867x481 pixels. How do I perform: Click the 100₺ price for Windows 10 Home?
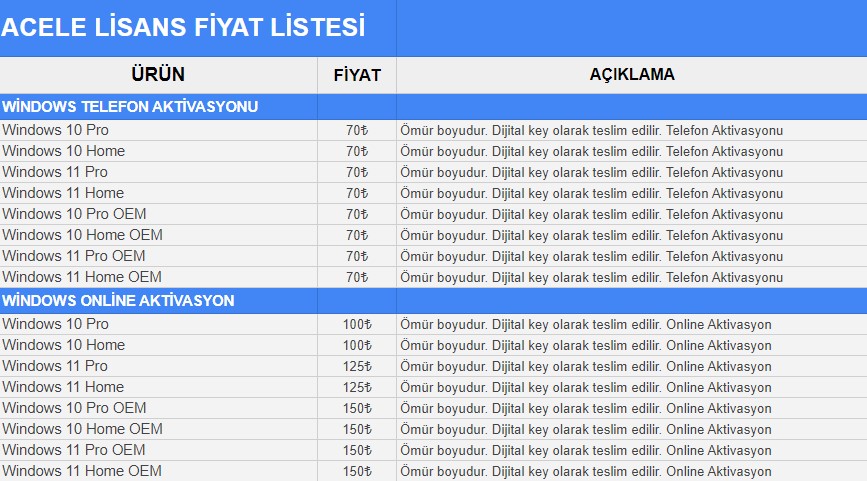(357, 345)
